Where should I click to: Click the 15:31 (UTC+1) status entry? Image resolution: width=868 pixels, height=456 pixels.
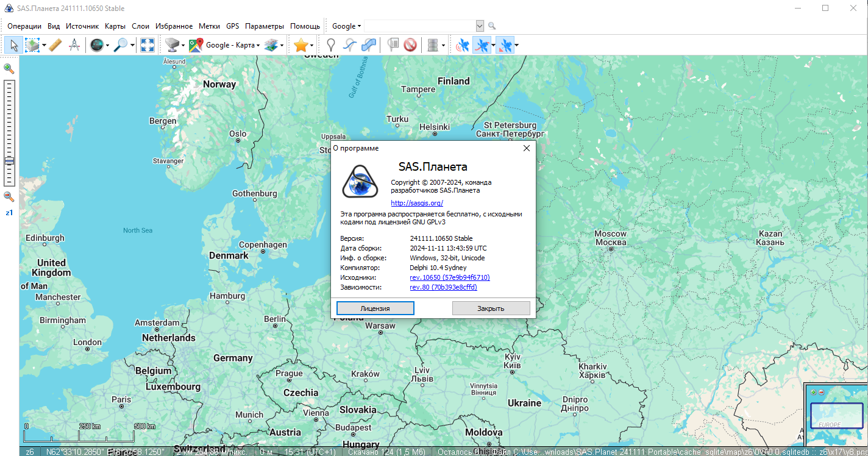pos(310,452)
